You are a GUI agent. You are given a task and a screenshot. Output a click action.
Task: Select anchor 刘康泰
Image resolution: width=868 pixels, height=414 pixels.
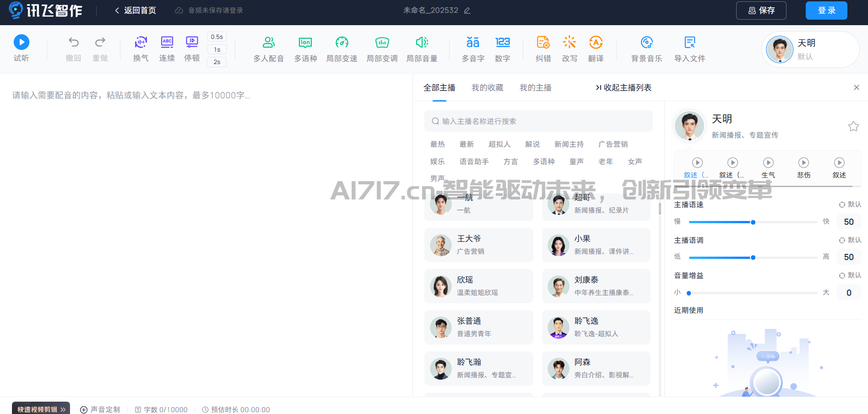pos(596,286)
